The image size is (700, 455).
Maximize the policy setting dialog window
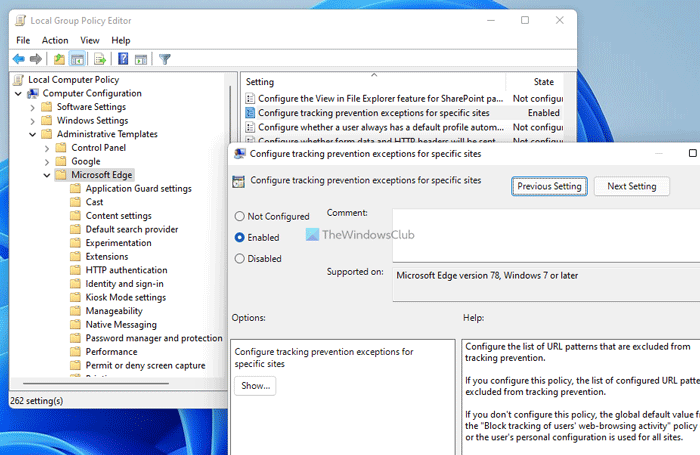click(x=692, y=153)
